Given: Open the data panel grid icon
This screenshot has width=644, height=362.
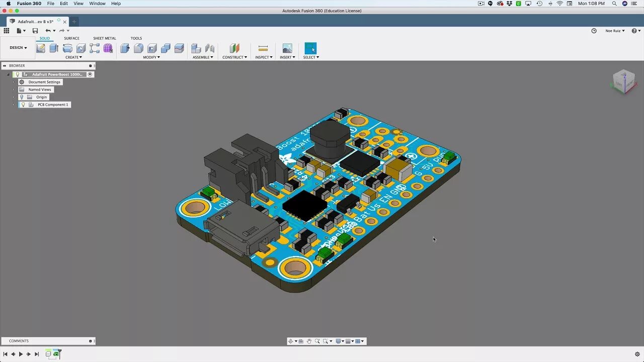Looking at the screenshot, I should tap(7, 31).
